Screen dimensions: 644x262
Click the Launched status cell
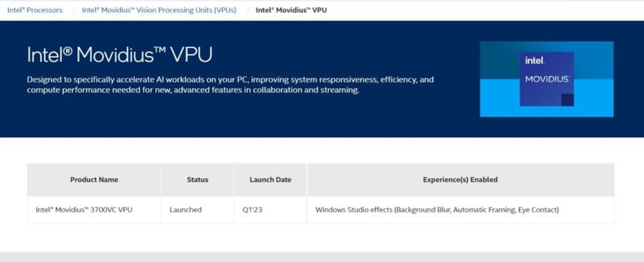185,210
